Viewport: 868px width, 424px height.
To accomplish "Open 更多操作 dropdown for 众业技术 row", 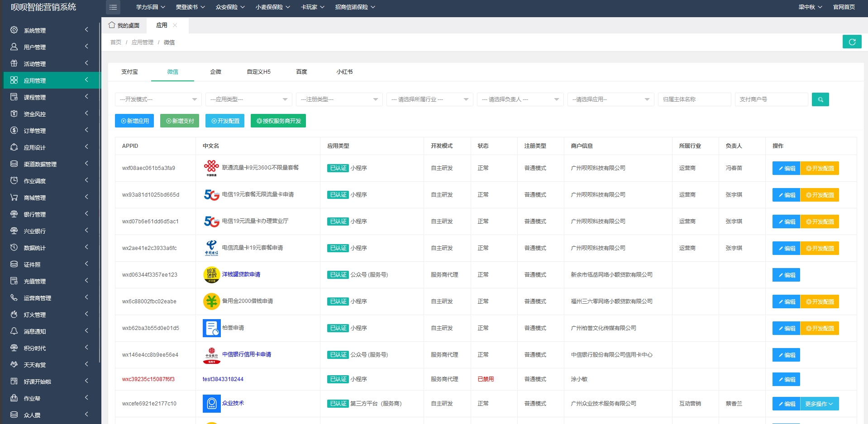I will [x=819, y=404].
